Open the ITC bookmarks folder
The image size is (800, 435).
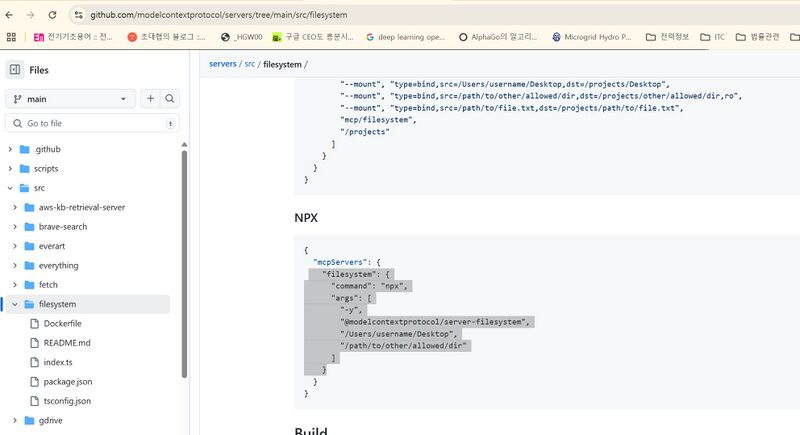click(x=712, y=37)
